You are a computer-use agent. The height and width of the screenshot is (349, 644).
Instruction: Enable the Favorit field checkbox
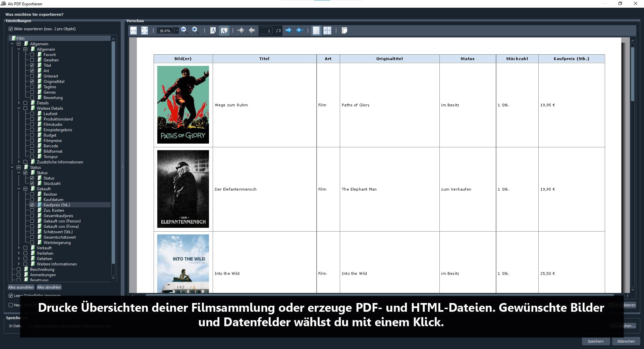[32, 55]
